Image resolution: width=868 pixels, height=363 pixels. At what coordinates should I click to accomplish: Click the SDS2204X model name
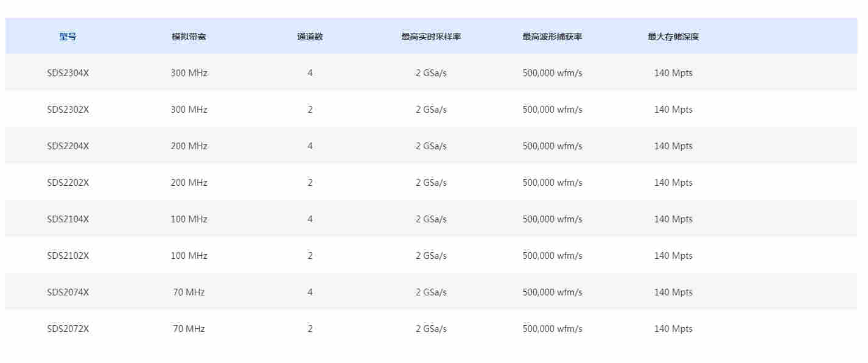point(68,146)
